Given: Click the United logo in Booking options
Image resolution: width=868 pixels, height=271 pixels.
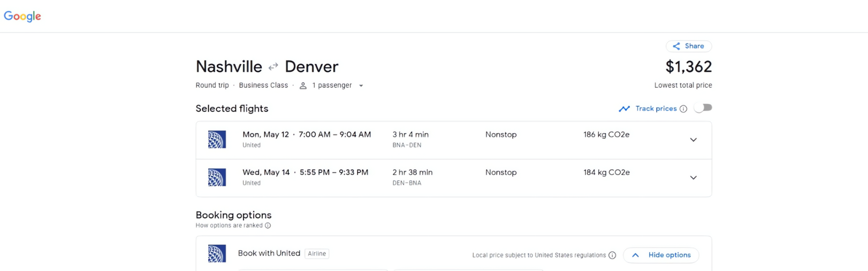Looking at the screenshot, I should [x=217, y=254].
